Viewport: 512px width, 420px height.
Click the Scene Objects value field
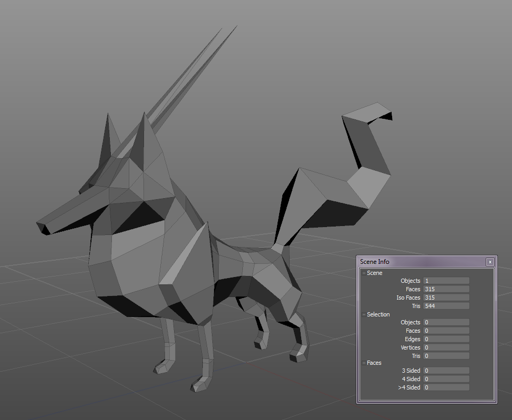[x=446, y=281]
